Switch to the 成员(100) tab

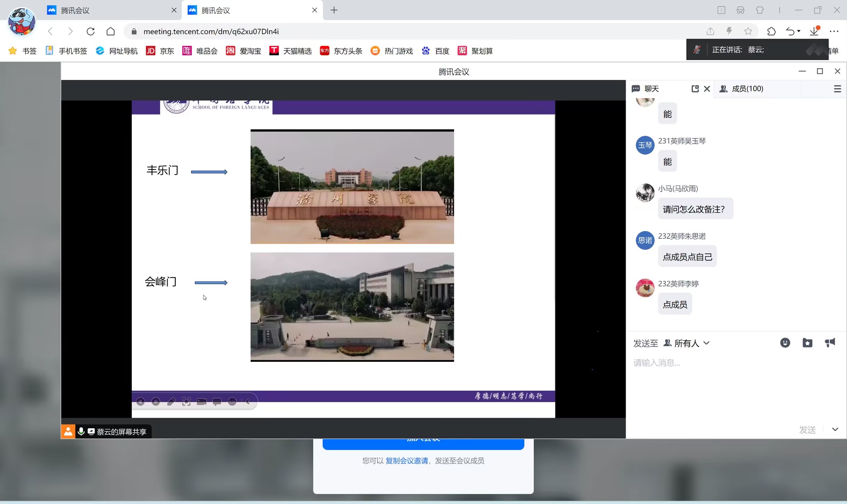748,89
